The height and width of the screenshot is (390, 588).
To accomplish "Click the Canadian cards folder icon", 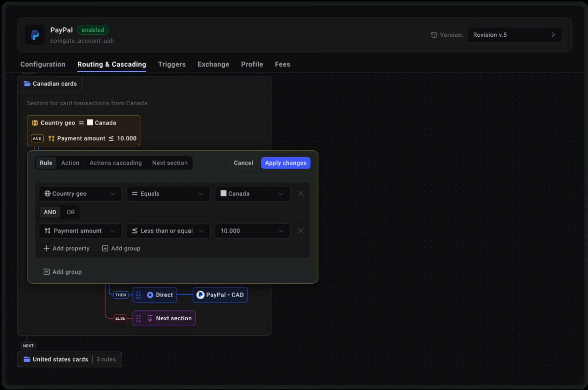I will coord(27,84).
